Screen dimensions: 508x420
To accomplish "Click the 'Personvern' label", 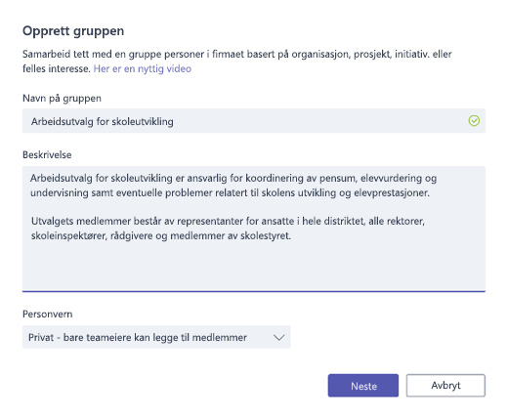I will pyautogui.click(x=48, y=315).
